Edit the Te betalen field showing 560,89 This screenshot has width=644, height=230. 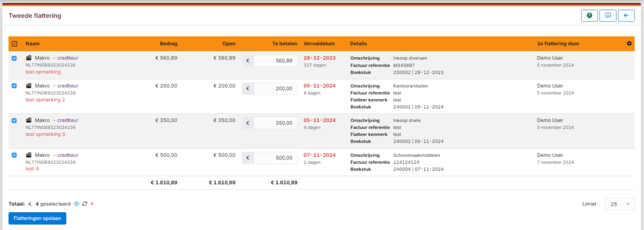(276, 61)
